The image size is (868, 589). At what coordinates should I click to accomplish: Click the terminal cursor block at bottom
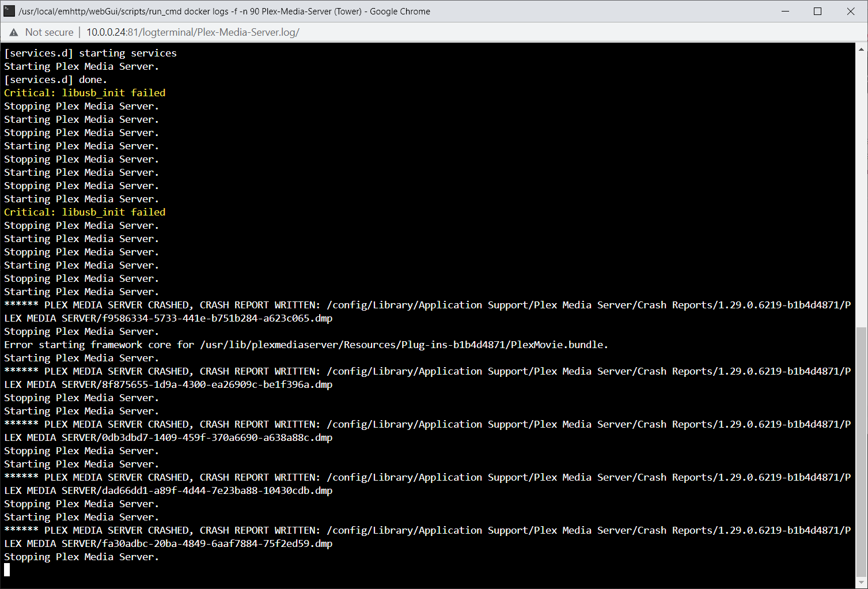click(x=7, y=570)
